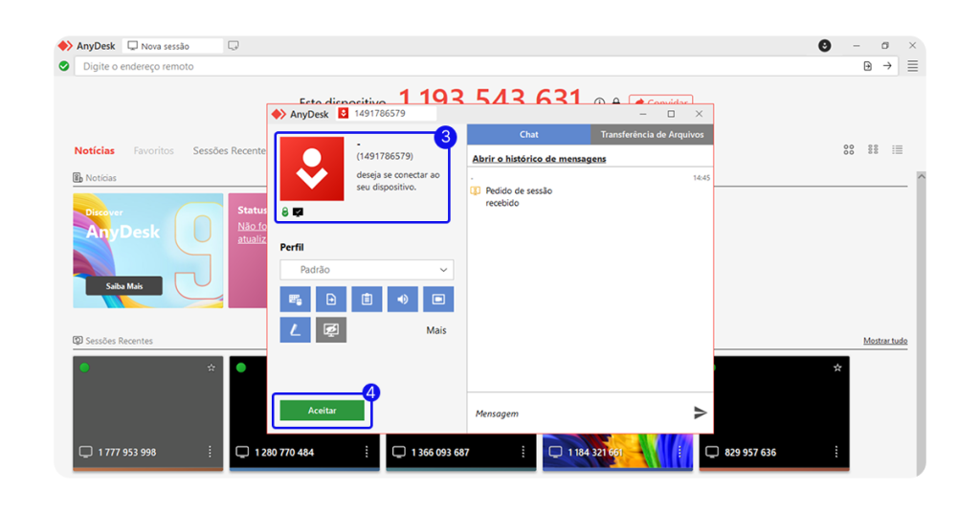Type in the Mensagem chat field
Image resolution: width=980 pixels, height=514 pixels.
(x=574, y=413)
